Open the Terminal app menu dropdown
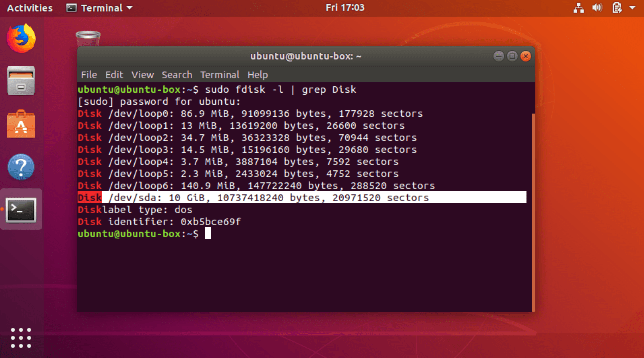 (100, 8)
